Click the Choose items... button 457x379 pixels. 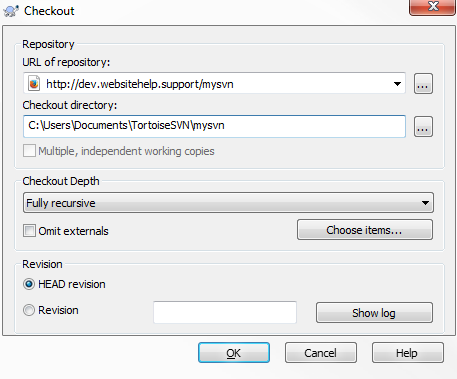365,230
